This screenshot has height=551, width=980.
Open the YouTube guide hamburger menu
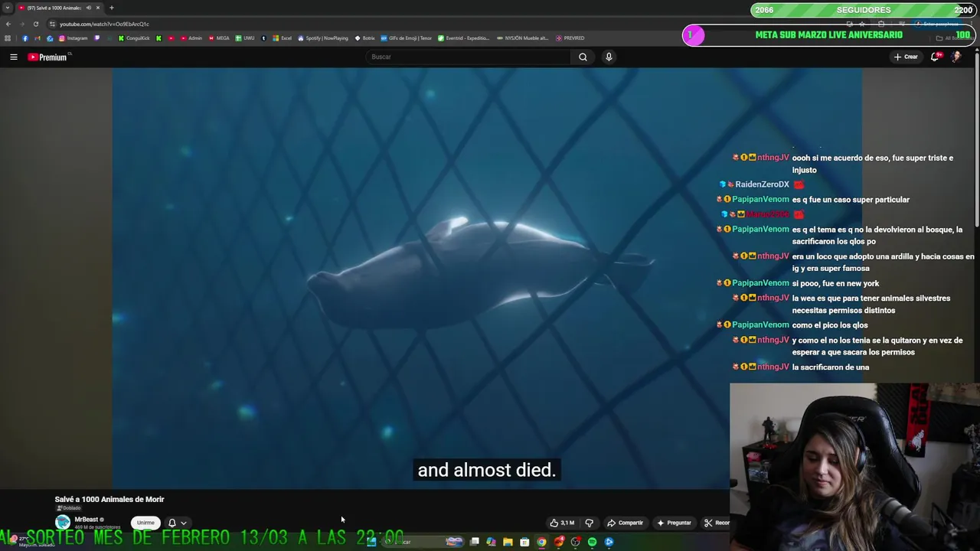(x=13, y=57)
